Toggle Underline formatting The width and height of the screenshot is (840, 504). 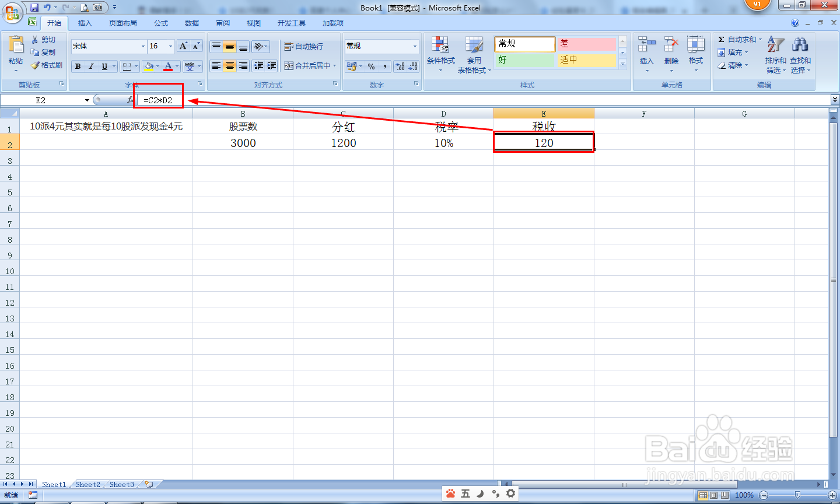pyautogui.click(x=104, y=66)
